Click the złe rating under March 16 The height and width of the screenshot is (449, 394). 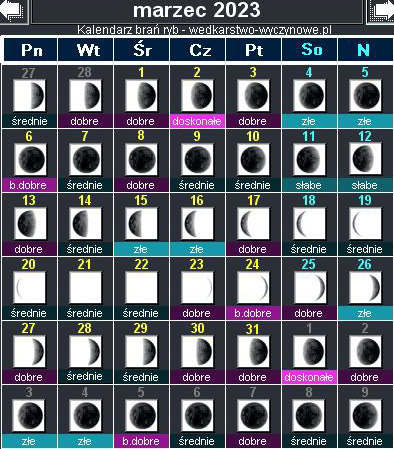point(197,249)
